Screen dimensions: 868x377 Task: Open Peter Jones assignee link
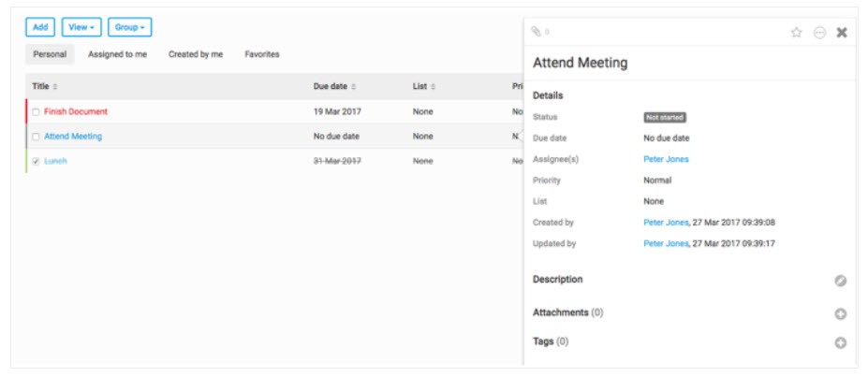tap(666, 159)
